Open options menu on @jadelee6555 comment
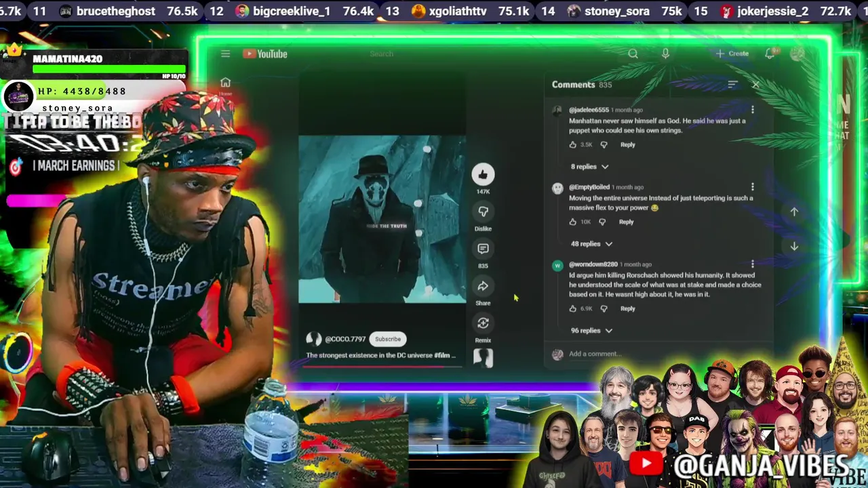868x488 pixels. (x=752, y=110)
